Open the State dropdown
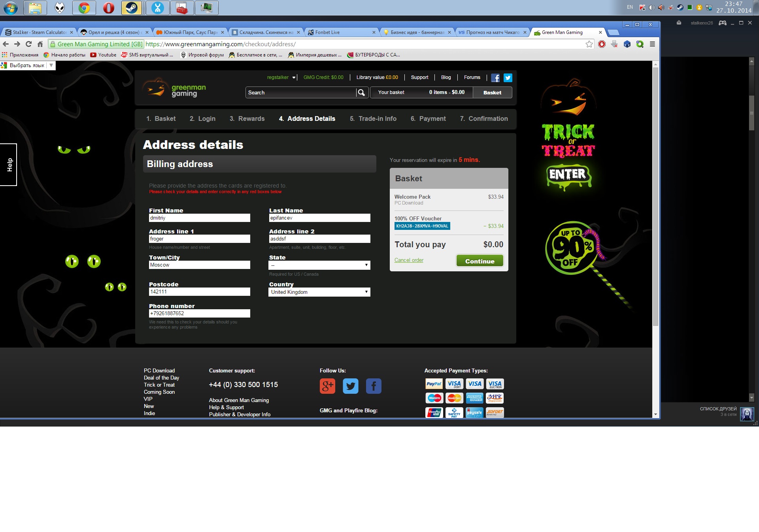Image resolution: width=759 pixels, height=532 pixels. pyautogui.click(x=319, y=265)
